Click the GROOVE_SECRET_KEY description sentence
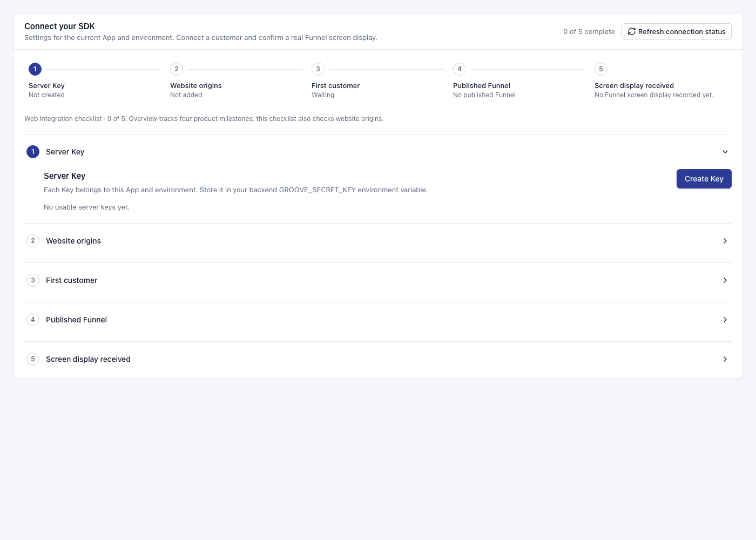 (x=235, y=190)
